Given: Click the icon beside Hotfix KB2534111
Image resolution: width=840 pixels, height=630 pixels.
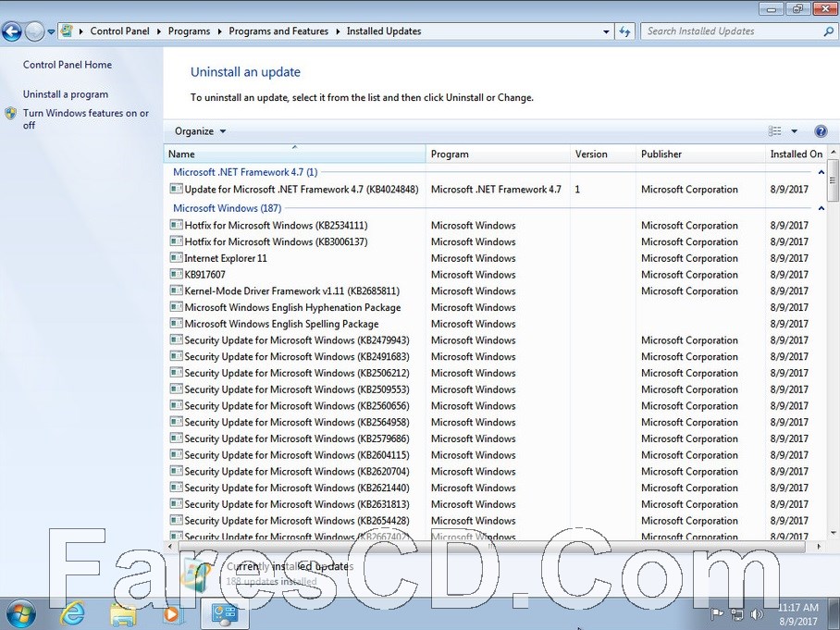Looking at the screenshot, I should [176, 225].
